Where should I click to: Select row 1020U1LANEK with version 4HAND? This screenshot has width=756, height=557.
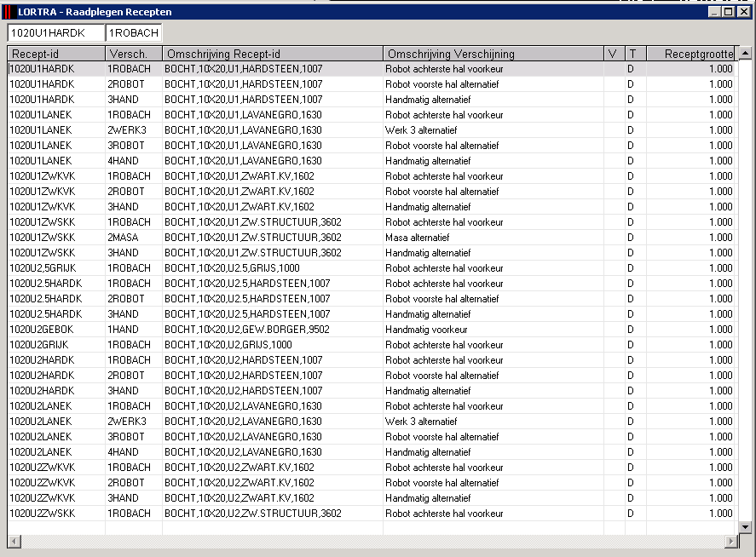pos(373,161)
